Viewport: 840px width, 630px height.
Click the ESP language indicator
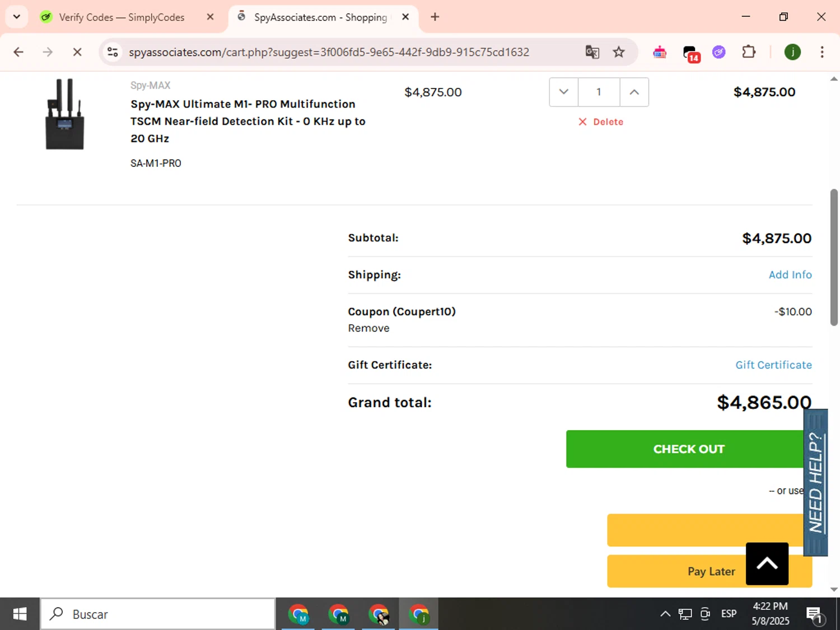(x=729, y=614)
